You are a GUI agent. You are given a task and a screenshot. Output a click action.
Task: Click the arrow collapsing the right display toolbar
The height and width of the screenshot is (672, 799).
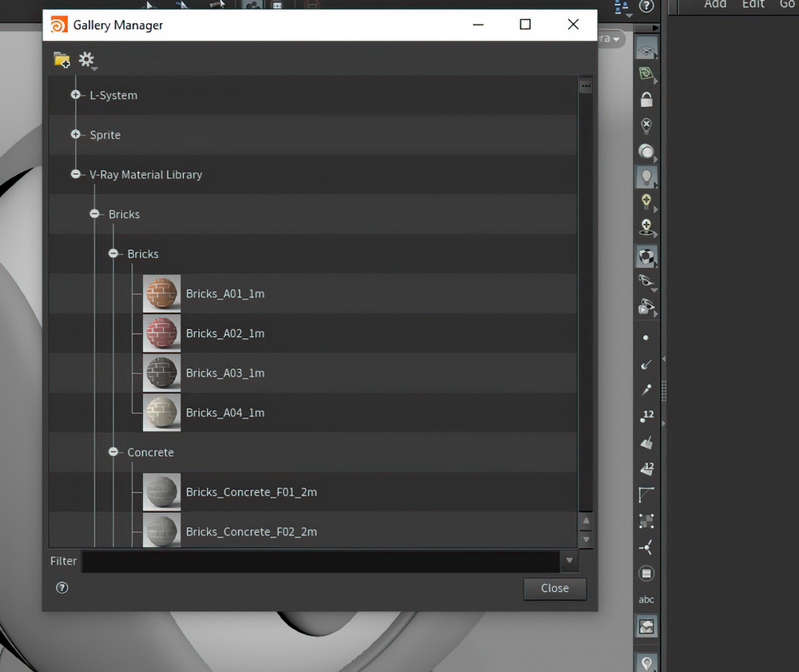click(x=655, y=27)
